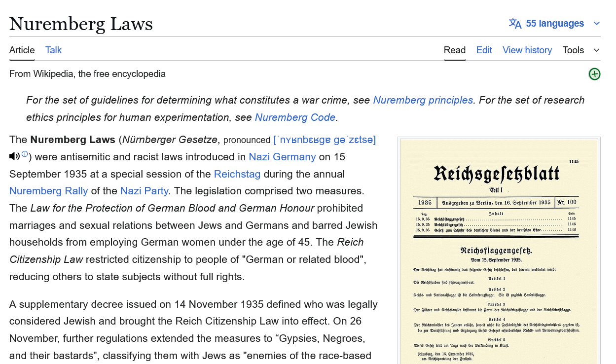
Task: Follow the Nuremberg Code link
Action: pos(295,117)
